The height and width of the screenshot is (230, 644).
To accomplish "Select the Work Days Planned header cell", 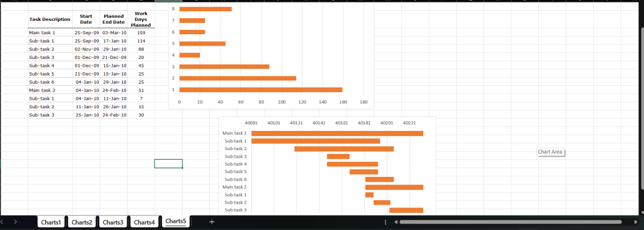I will point(141,20).
